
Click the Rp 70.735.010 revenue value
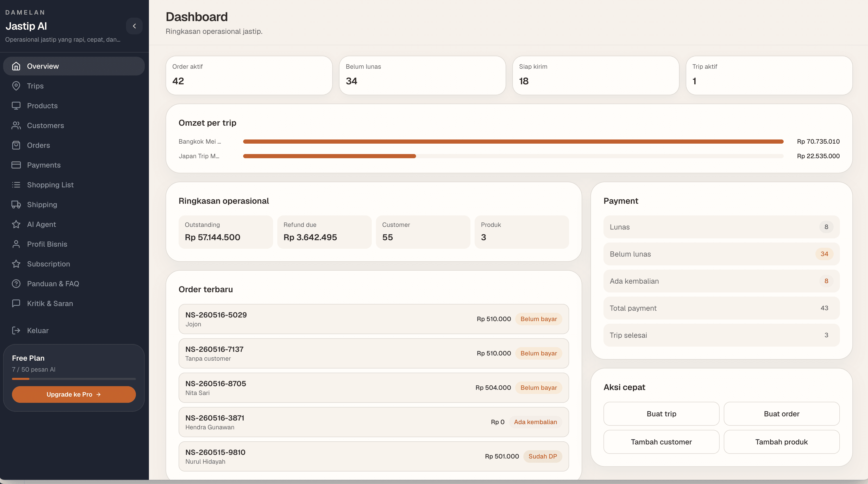coord(818,142)
